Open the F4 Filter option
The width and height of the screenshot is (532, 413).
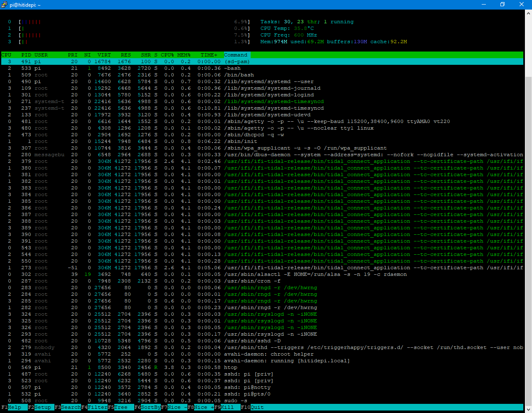[94, 407]
